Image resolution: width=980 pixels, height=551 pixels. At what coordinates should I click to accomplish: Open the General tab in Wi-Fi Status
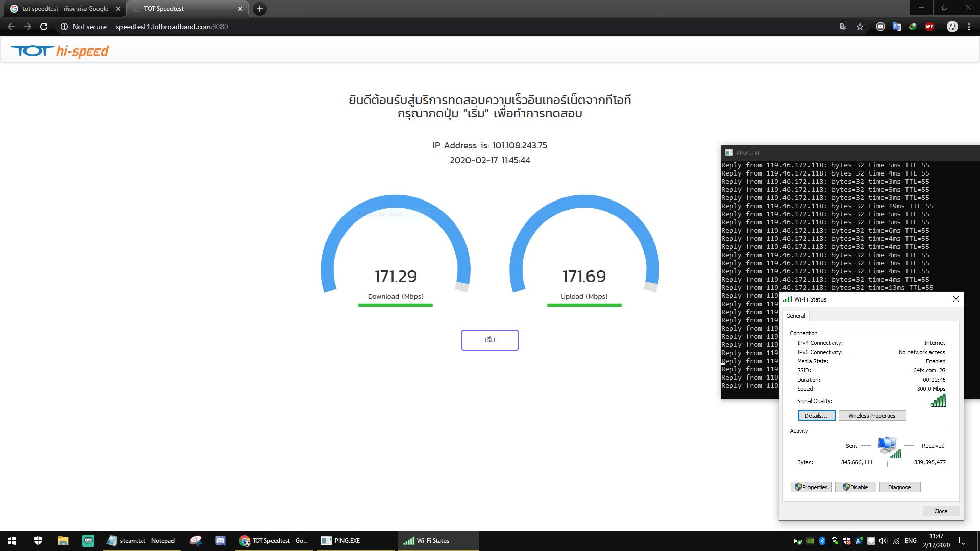(796, 316)
